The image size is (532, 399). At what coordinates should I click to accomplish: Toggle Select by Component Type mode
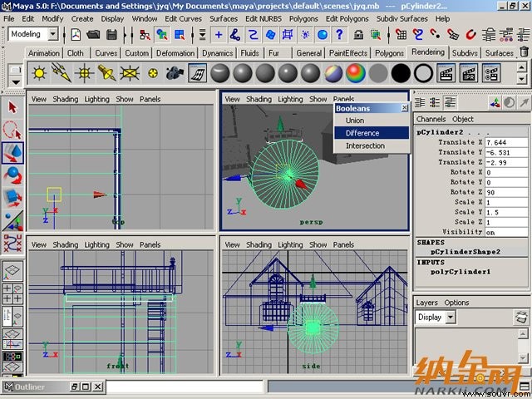pyautogui.click(x=180, y=35)
